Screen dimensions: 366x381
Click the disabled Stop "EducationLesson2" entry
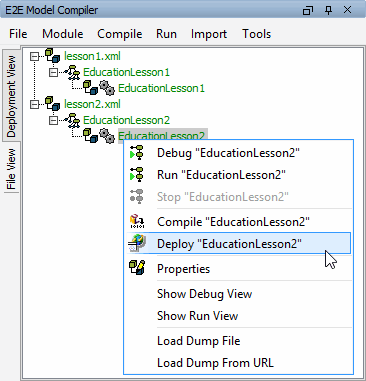tap(238, 197)
